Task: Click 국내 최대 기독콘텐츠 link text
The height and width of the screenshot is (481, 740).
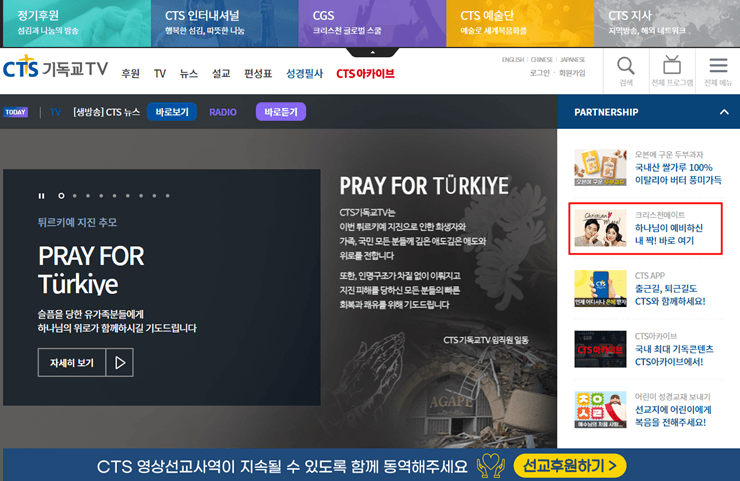Action: (x=674, y=355)
